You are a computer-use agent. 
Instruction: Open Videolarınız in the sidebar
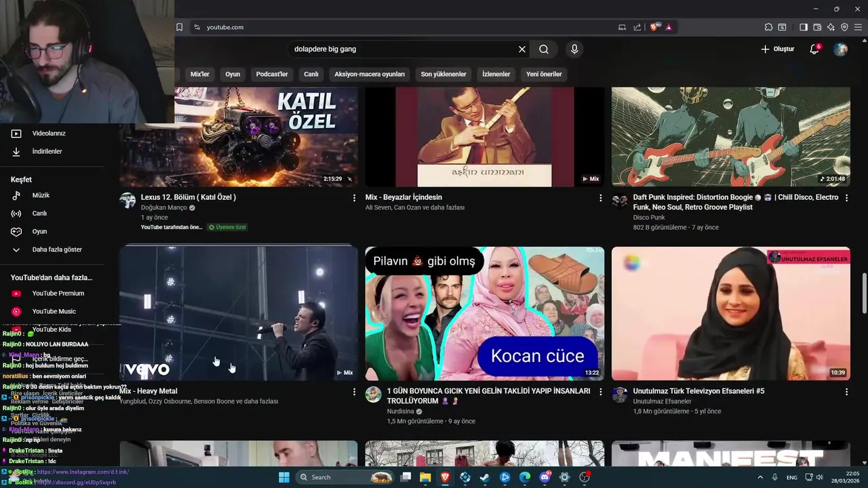[49, 134]
